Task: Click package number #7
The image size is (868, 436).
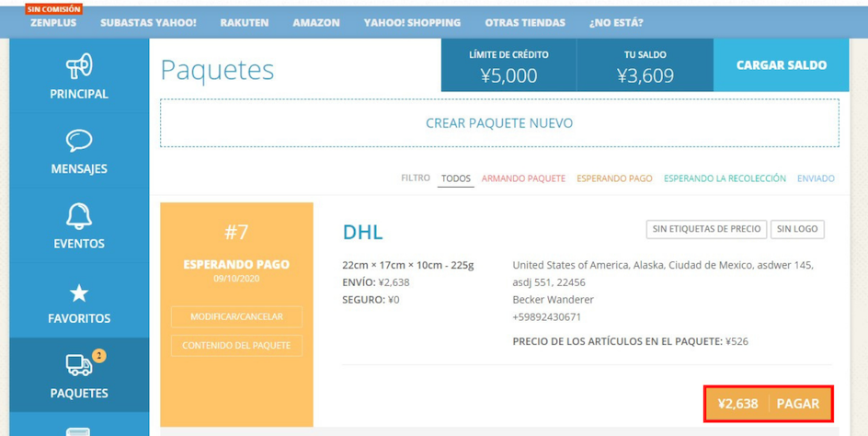Action: 236,232
